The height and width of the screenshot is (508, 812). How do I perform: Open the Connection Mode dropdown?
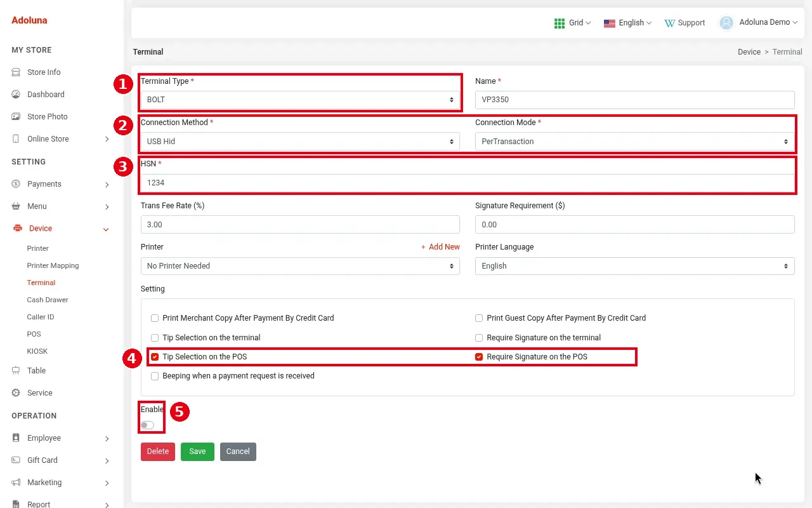click(x=635, y=142)
